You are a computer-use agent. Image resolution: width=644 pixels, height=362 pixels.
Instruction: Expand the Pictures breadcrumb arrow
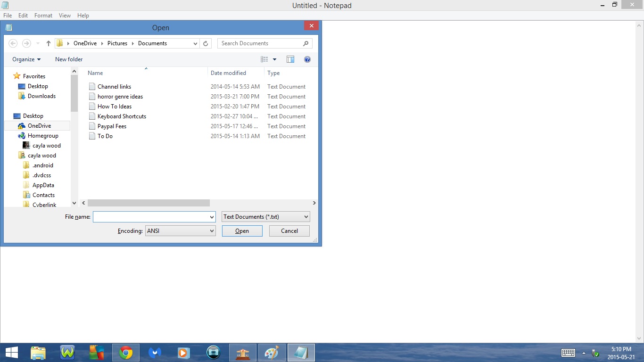click(x=133, y=43)
